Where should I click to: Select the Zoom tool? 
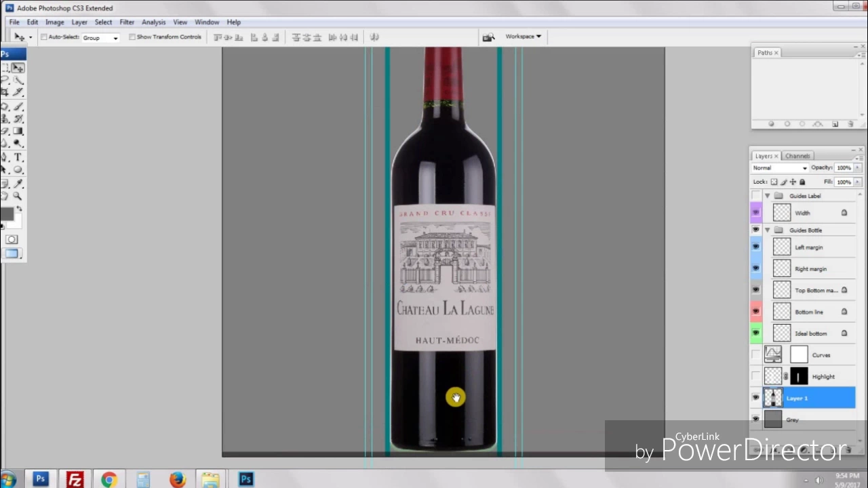18,196
